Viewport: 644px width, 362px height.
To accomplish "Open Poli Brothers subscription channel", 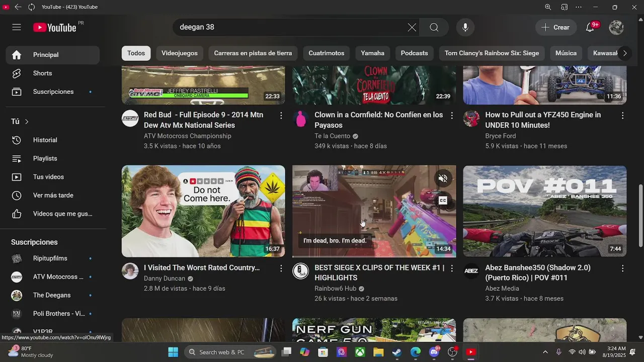I will (53, 314).
